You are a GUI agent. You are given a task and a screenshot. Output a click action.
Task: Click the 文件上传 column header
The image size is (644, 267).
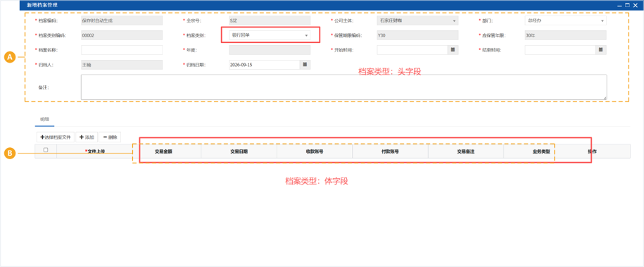(95, 151)
